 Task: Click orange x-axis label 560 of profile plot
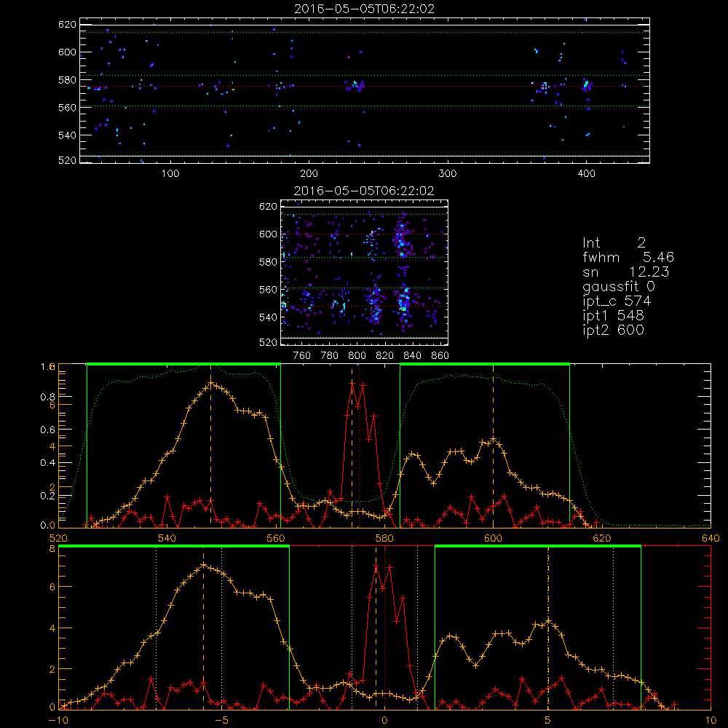click(276, 539)
